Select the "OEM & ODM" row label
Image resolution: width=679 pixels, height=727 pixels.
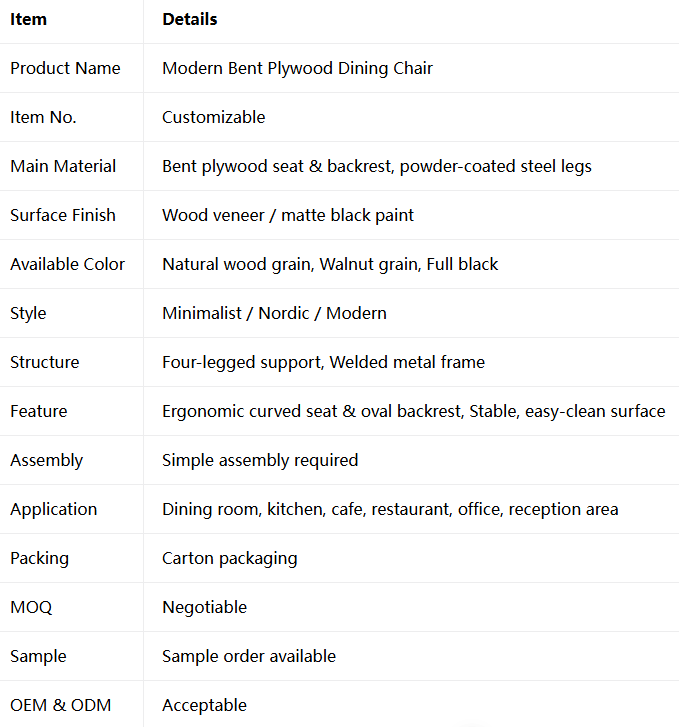[x=61, y=705]
